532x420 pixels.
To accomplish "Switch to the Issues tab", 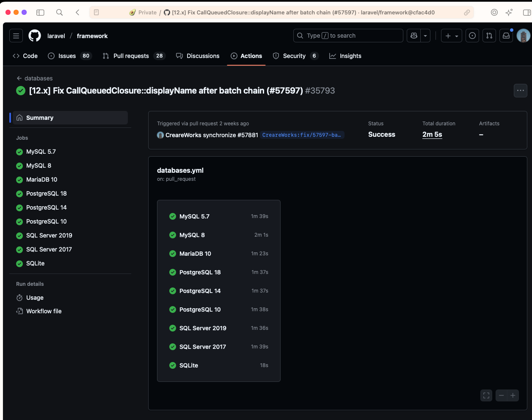I will [70, 56].
